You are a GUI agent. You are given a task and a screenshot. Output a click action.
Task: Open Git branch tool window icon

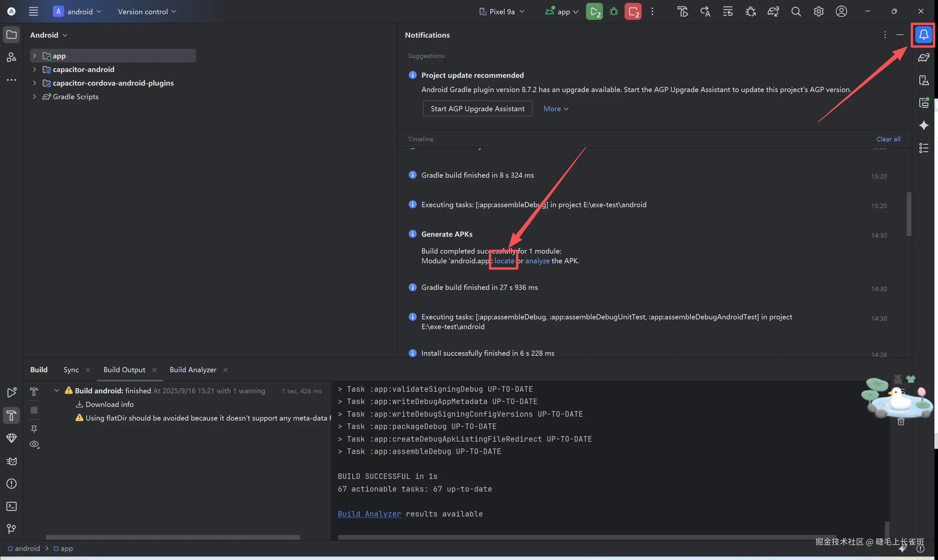[11, 529]
